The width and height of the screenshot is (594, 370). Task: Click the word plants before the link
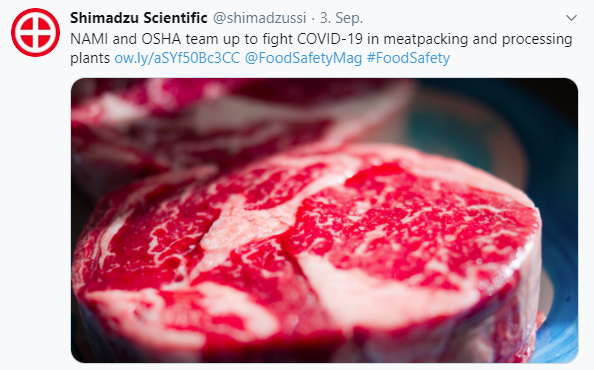(x=90, y=58)
